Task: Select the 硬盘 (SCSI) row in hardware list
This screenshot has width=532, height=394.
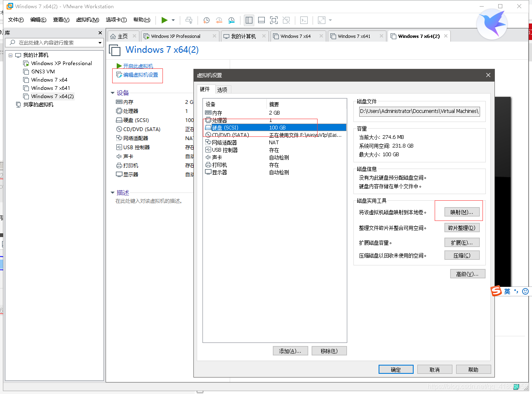Action: click(275, 128)
